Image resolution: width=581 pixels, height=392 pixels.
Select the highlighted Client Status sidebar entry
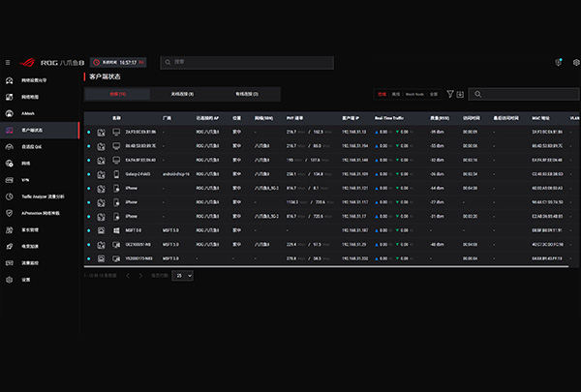click(x=40, y=131)
